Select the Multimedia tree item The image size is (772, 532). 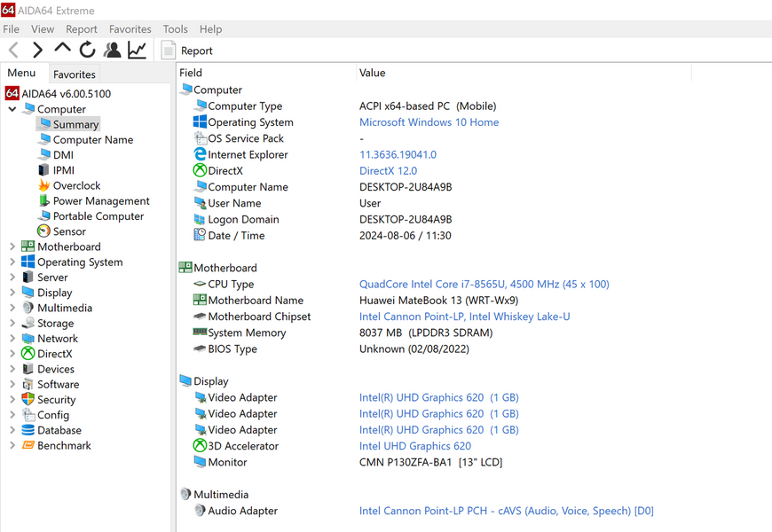65,308
